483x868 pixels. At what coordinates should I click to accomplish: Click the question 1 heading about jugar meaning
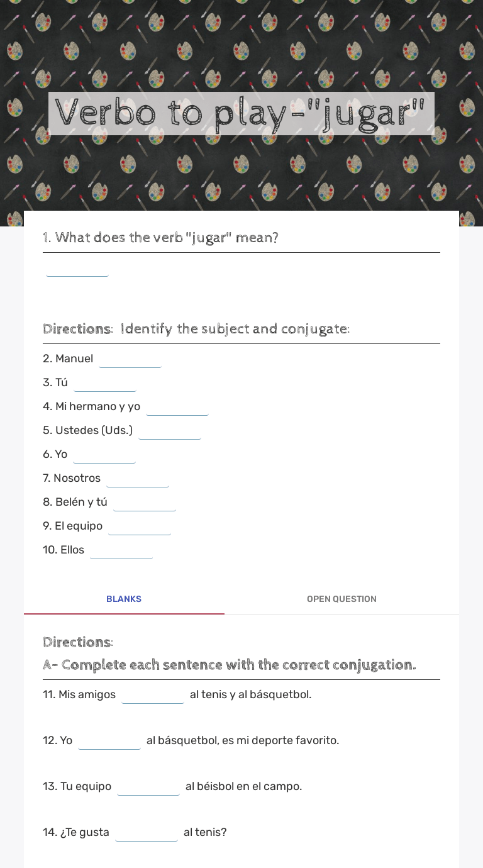coord(161,237)
